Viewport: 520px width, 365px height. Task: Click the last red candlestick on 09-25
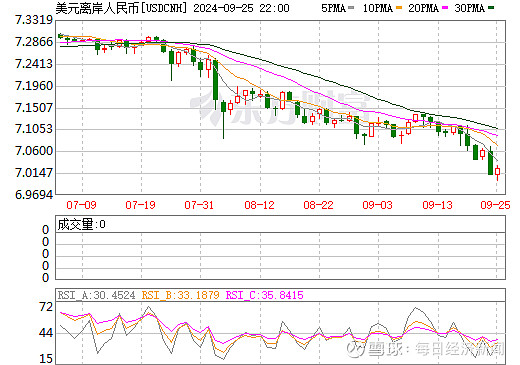[x=497, y=172]
